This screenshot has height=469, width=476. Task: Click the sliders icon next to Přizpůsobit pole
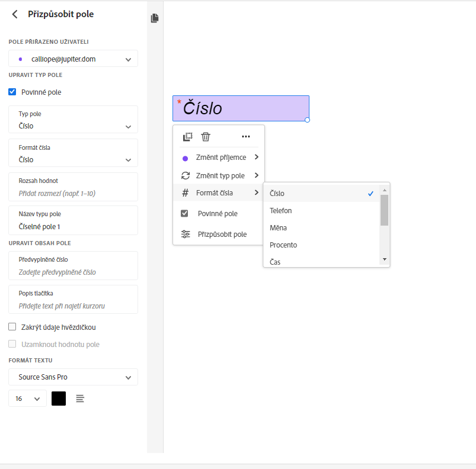click(186, 234)
